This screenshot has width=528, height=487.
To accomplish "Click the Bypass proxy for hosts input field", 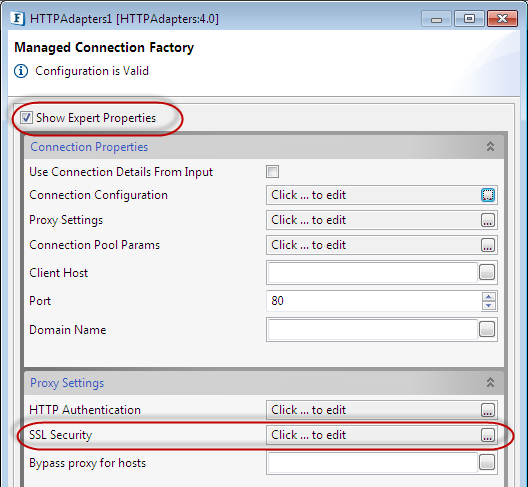I will point(372,462).
